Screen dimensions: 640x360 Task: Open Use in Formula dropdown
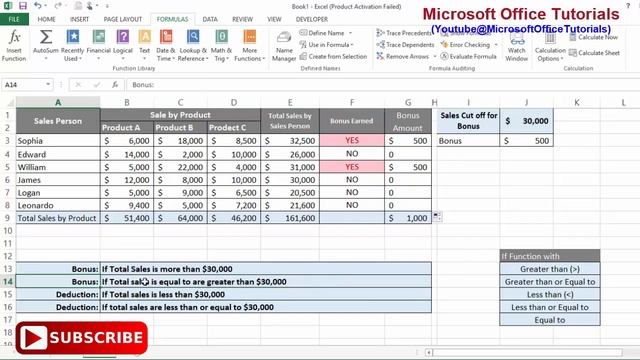click(327, 44)
